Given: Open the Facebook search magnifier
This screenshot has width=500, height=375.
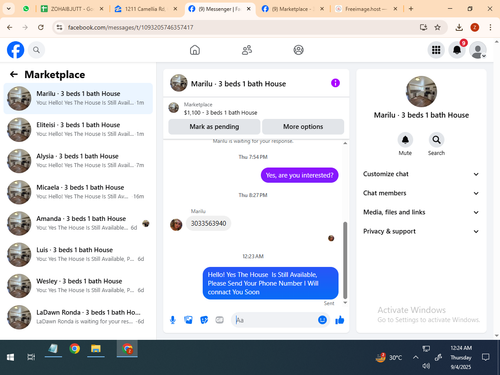Looking at the screenshot, I should [x=36, y=50].
